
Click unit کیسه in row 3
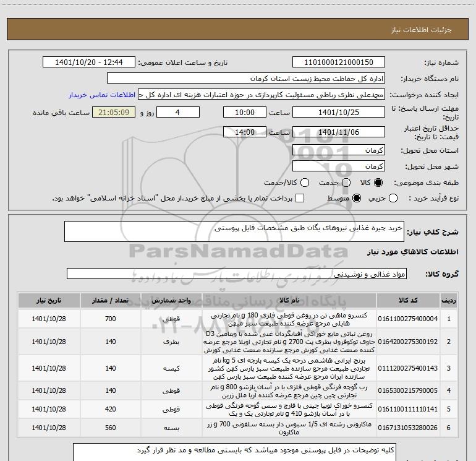pyautogui.click(x=171, y=368)
